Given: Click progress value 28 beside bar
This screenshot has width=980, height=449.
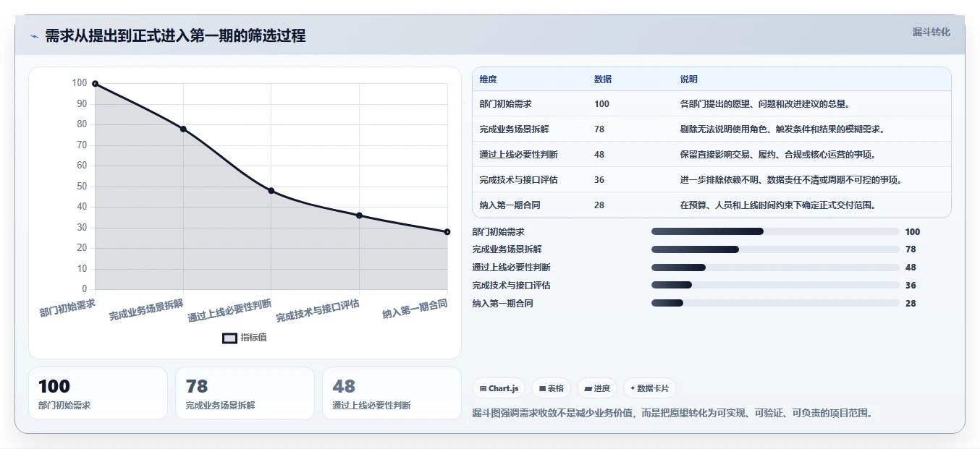Looking at the screenshot, I should click(x=911, y=304).
